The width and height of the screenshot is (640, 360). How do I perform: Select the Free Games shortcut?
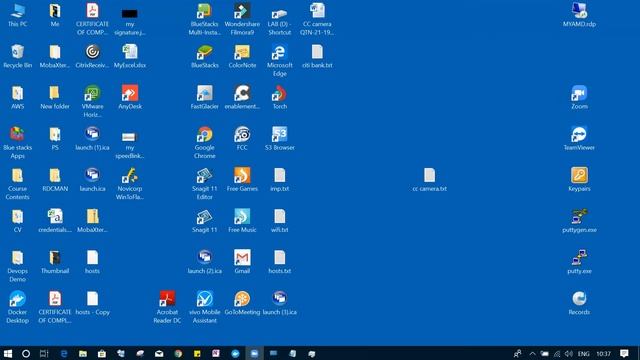coord(242,180)
